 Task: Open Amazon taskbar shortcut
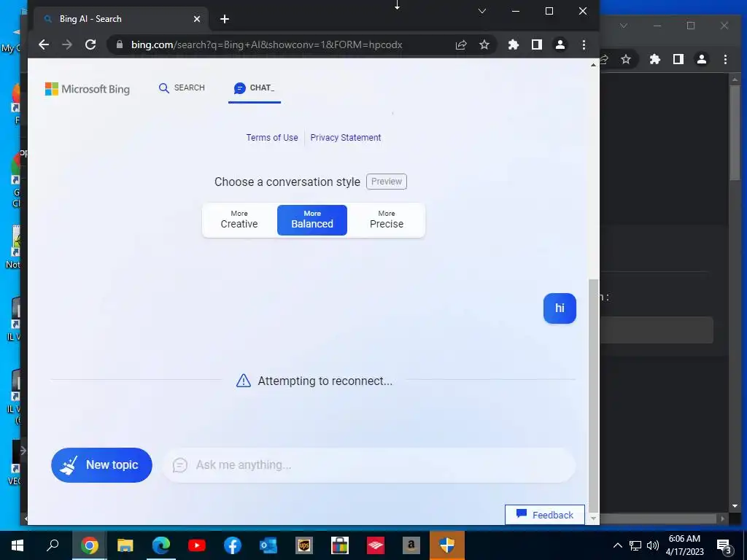tap(411, 545)
